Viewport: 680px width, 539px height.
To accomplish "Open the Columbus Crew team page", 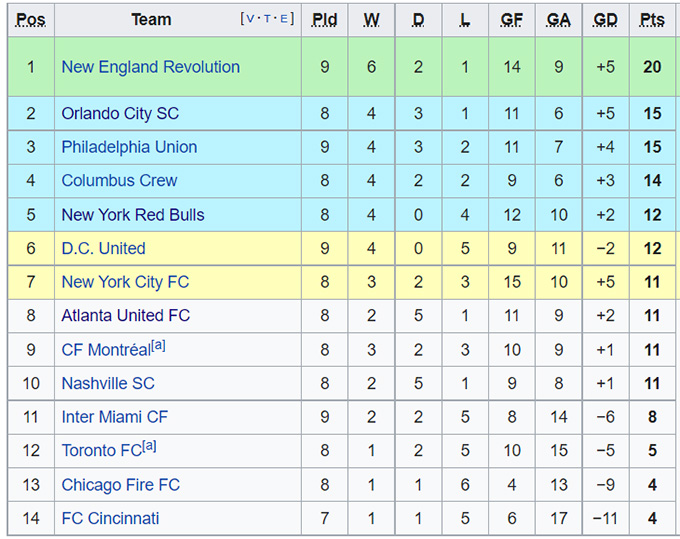I will click(x=119, y=181).
